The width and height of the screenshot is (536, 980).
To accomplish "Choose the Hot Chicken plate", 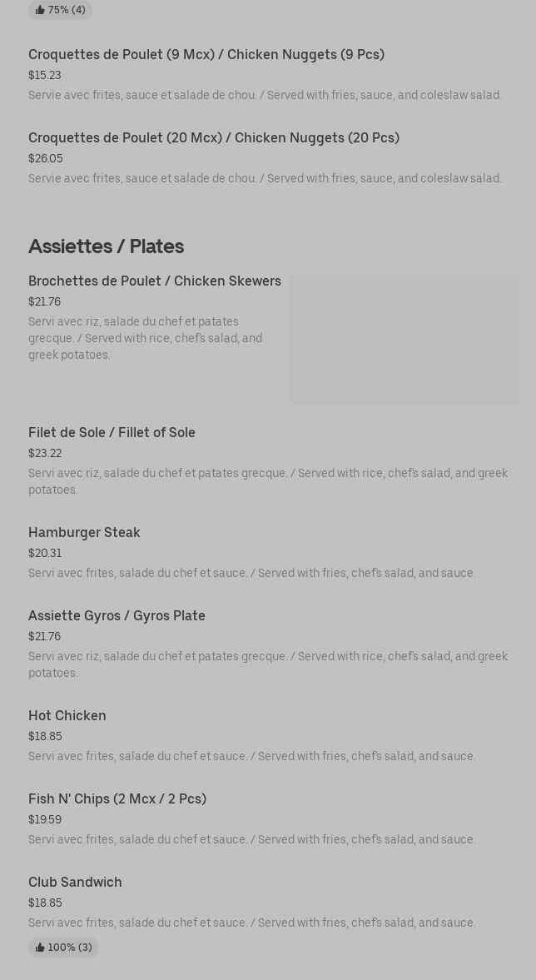I will 67,716.
